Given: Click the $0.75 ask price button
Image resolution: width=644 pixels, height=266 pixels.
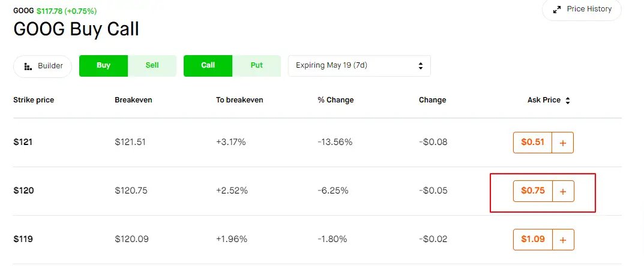Looking at the screenshot, I should click(533, 191).
